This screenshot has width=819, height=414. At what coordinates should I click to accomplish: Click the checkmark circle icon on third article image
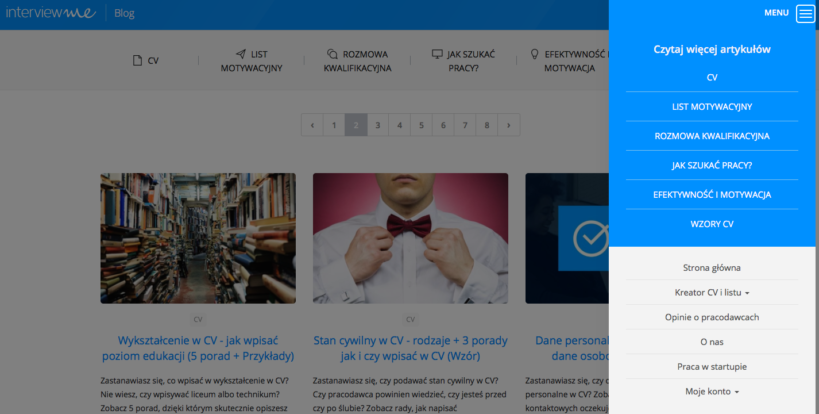point(591,238)
